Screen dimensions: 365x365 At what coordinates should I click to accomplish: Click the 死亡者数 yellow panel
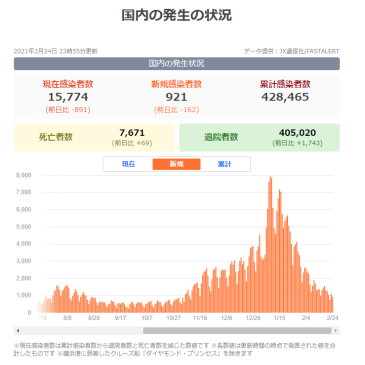pyautogui.click(x=94, y=137)
